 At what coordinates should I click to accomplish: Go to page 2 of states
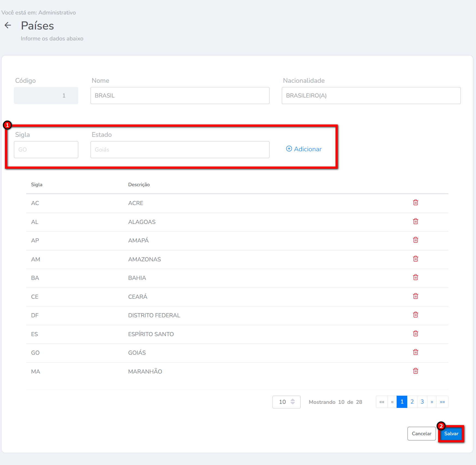(x=412, y=402)
